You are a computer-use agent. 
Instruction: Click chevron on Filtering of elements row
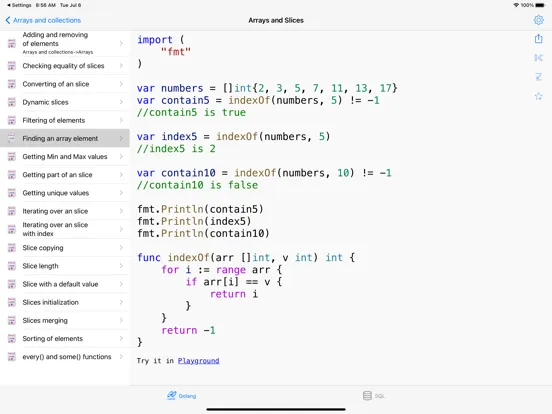121,120
